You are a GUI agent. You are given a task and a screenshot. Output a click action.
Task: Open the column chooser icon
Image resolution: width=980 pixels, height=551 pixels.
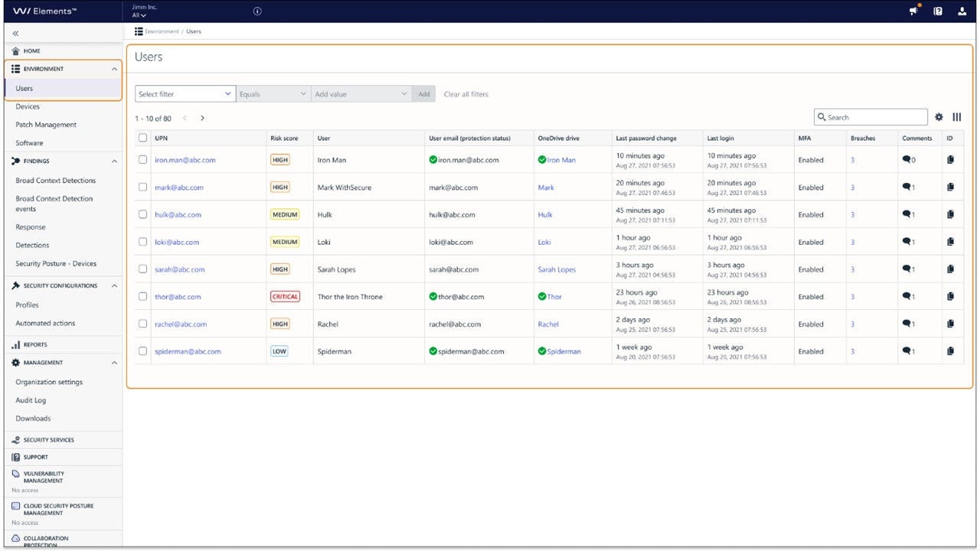[957, 117]
